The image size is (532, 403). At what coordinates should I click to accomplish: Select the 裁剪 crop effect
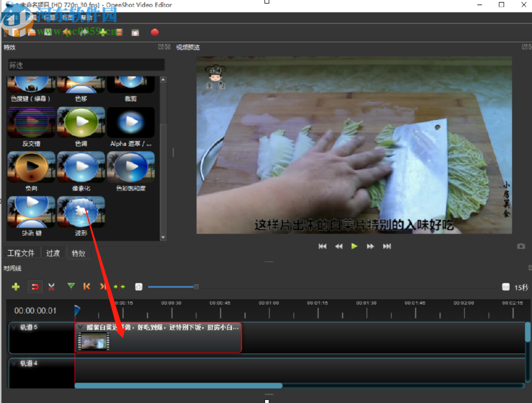tap(130, 90)
